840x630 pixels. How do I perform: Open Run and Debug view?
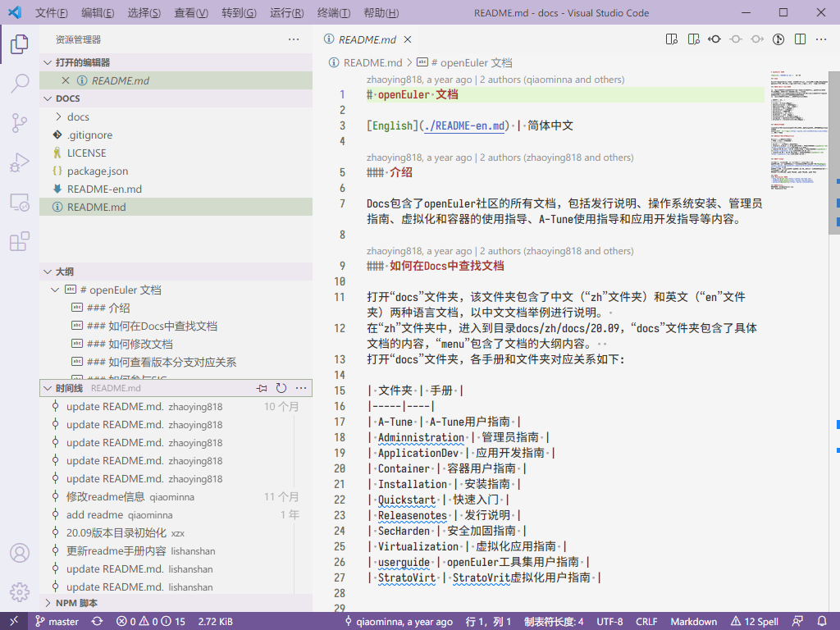pyautogui.click(x=20, y=162)
